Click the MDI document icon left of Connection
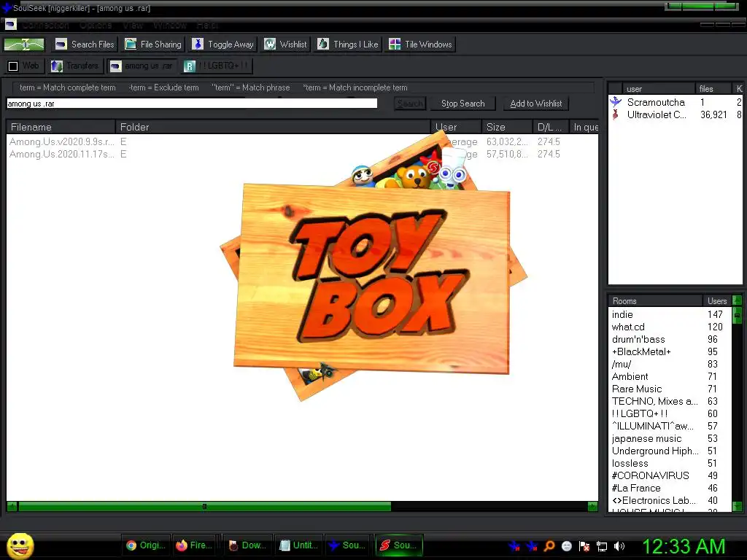 tap(10, 24)
